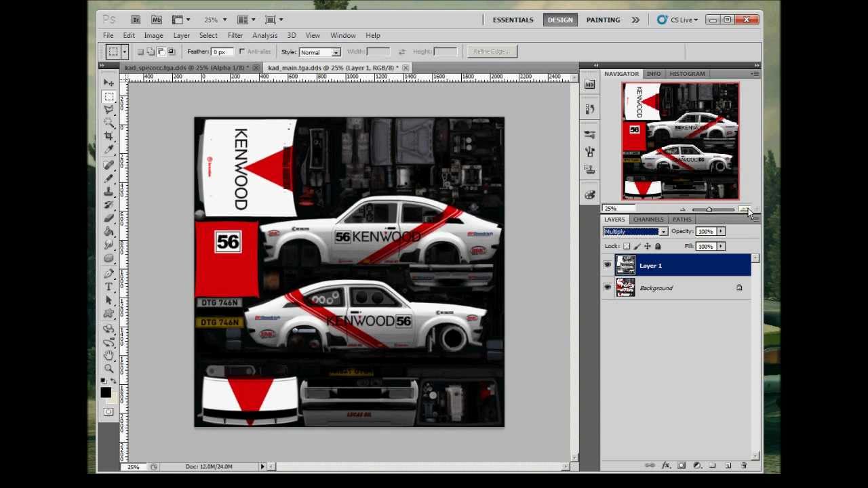Switch to the Histogram tab
The height and width of the screenshot is (488, 868).
(687, 74)
